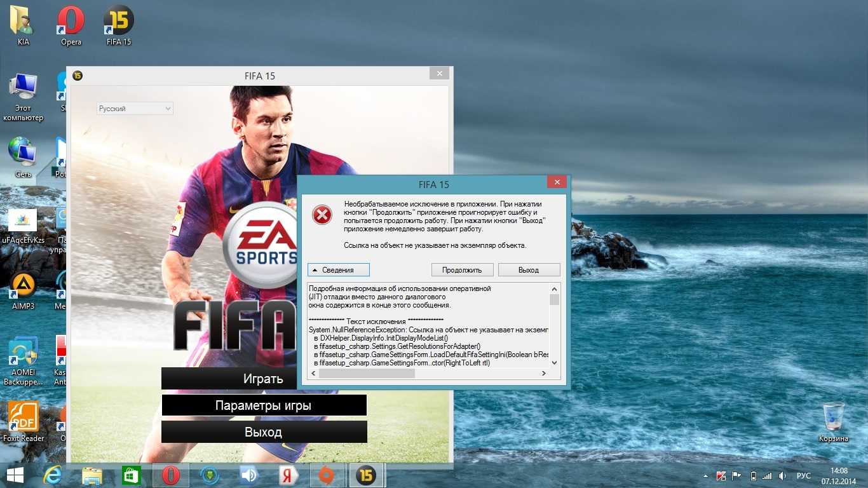
Task: Open Русский language dropdown in launcher
Action: tap(135, 109)
